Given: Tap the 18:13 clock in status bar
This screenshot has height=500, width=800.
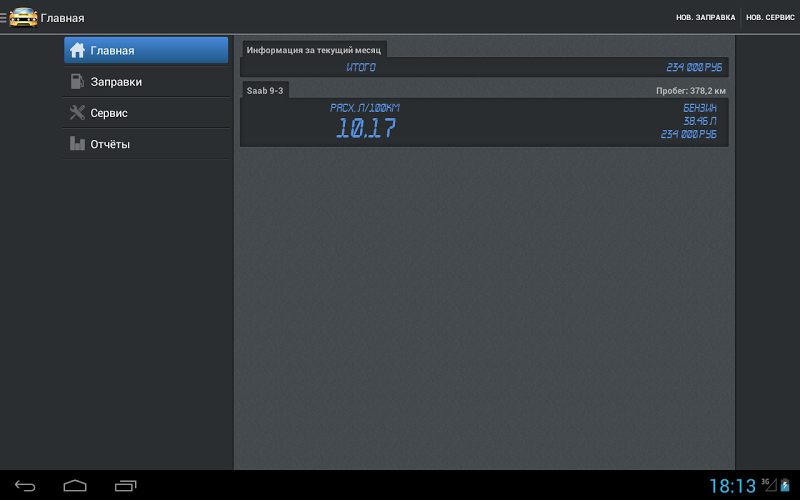Looking at the screenshot, I should 732,486.
